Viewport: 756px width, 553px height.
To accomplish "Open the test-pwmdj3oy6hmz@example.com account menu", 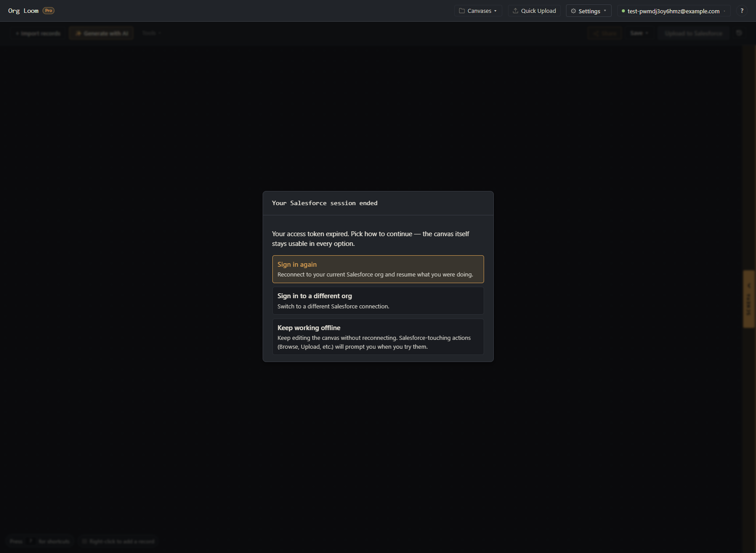I will 674,11.
